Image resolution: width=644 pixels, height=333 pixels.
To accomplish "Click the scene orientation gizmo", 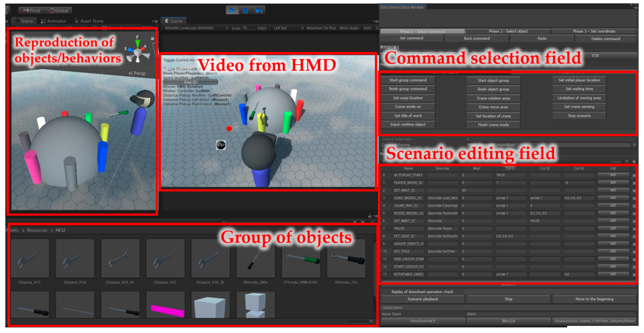I will pos(137,52).
